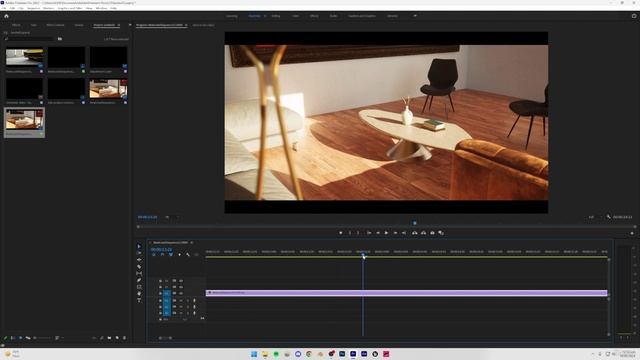
Task: Click the Mark In button
Action: (x=349, y=233)
